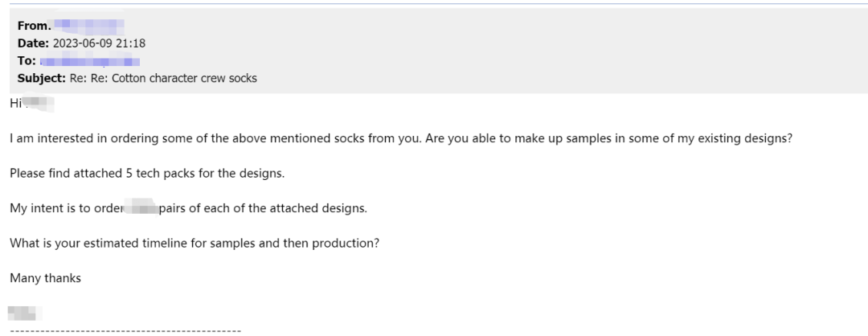Click the bold From label
868x336 pixels.
[33, 26]
